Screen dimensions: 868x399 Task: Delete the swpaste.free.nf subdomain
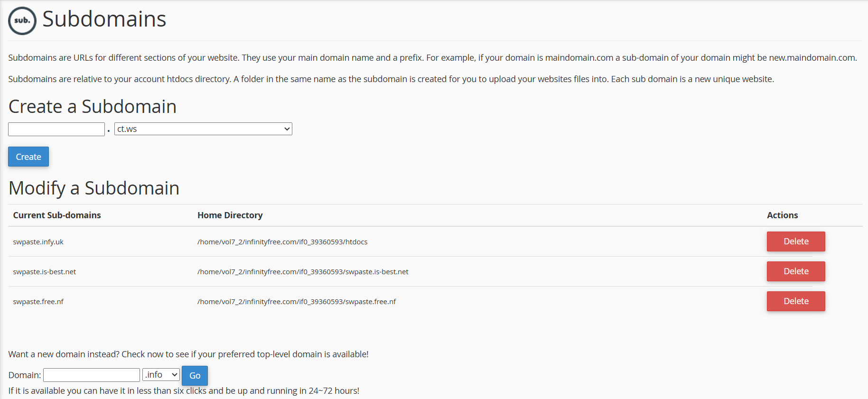pos(795,301)
